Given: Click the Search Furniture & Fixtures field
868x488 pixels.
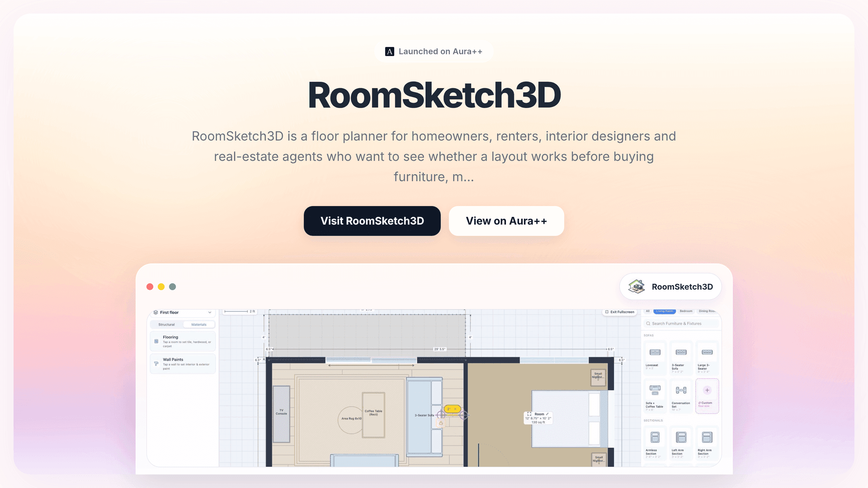Looking at the screenshot, I should 681,324.
